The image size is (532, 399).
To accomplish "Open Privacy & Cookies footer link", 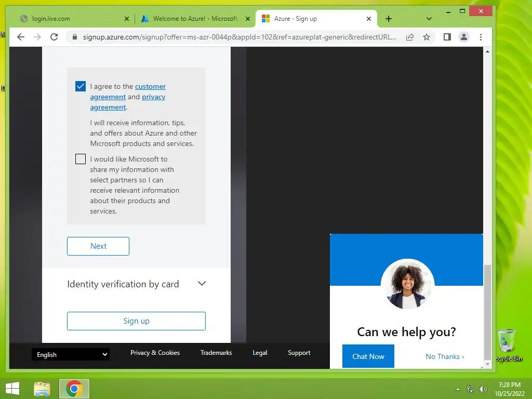I will point(155,353).
